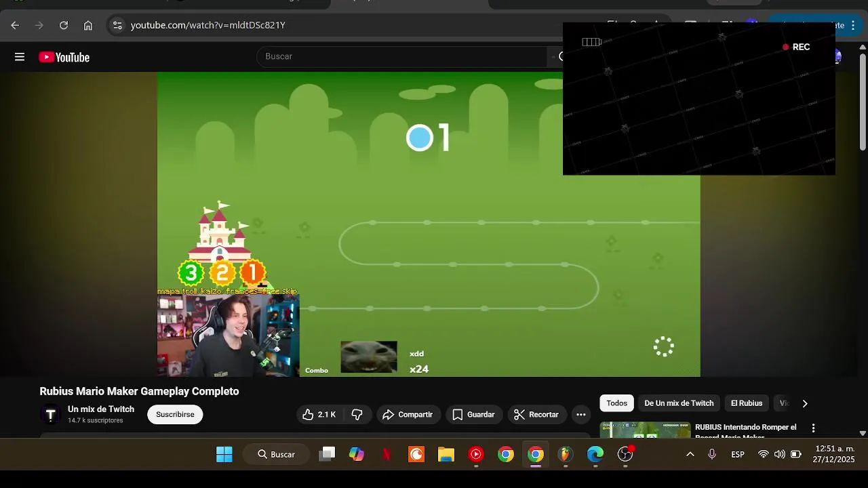Viewport: 868px width, 488px height.
Task: Open Microsoft Edge from the taskbar
Action: click(x=595, y=454)
